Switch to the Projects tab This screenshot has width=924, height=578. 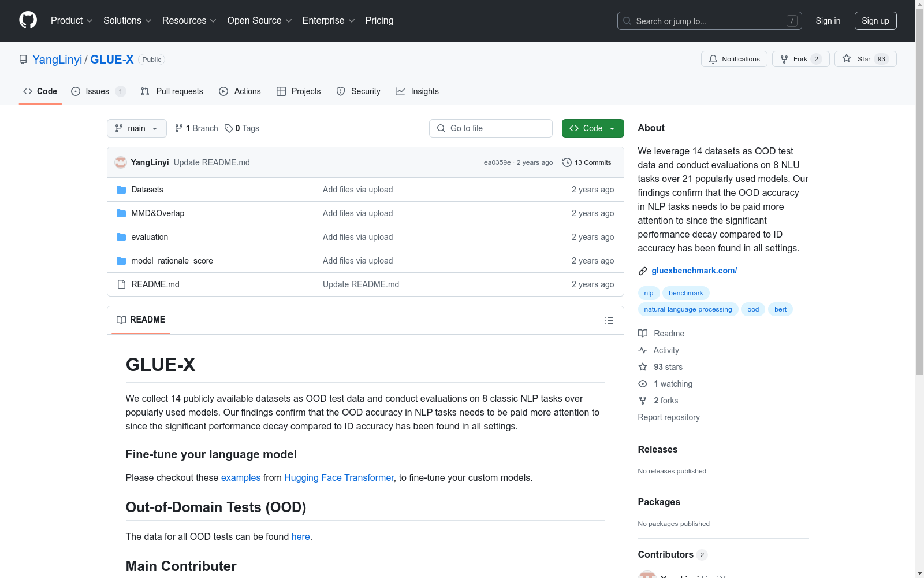coord(299,91)
